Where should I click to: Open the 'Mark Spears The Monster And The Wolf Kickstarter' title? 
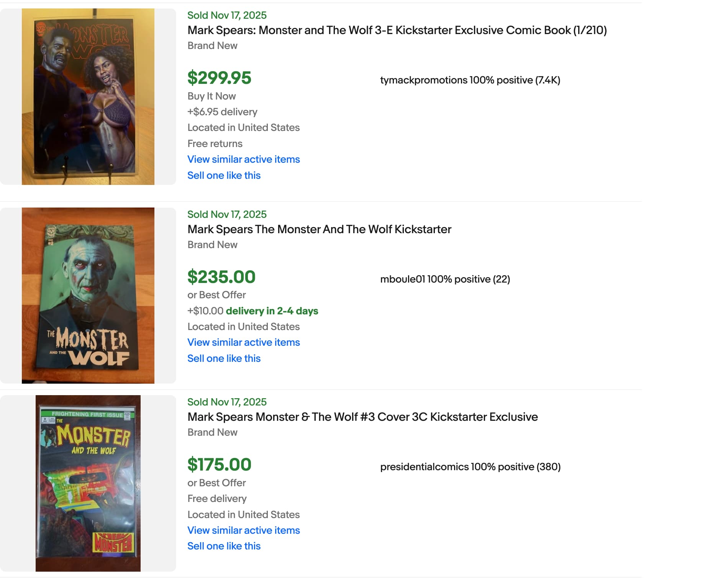point(319,229)
